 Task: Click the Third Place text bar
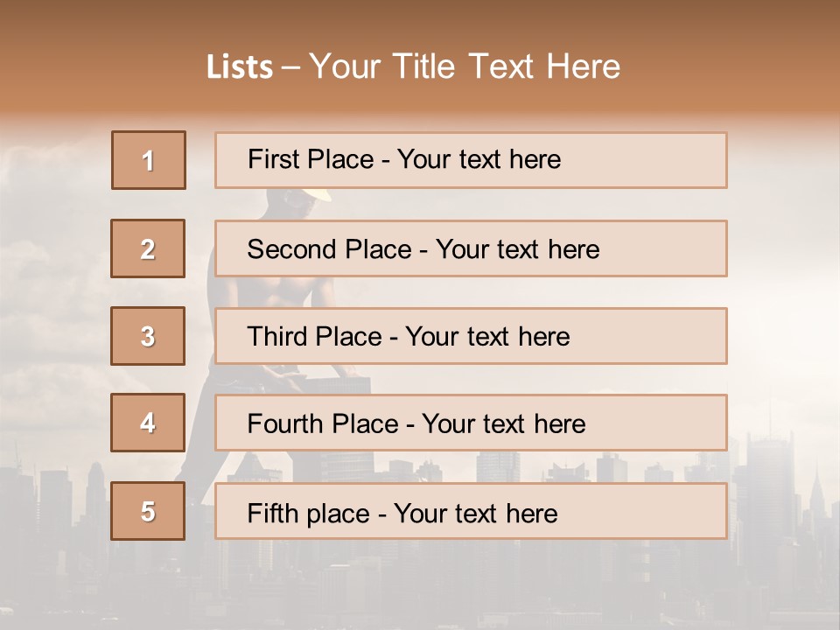(471, 336)
